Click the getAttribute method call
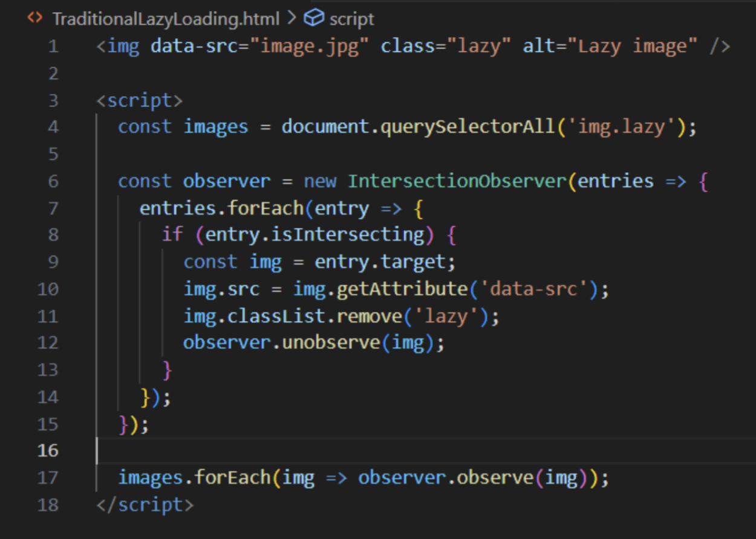756x539 pixels. (402, 289)
